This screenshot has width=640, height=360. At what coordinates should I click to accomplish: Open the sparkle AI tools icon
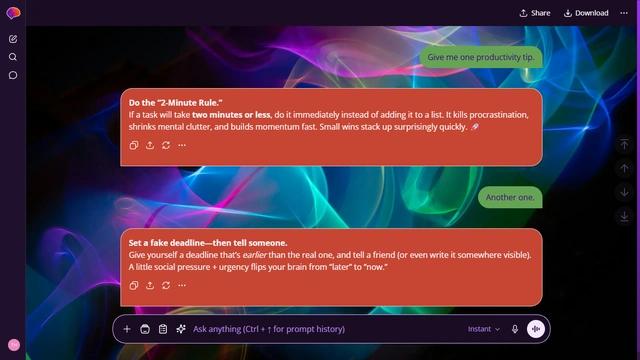tap(181, 329)
